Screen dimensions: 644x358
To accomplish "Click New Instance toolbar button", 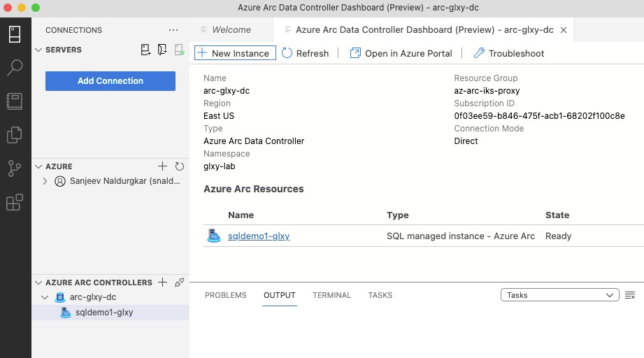I will pos(235,53).
